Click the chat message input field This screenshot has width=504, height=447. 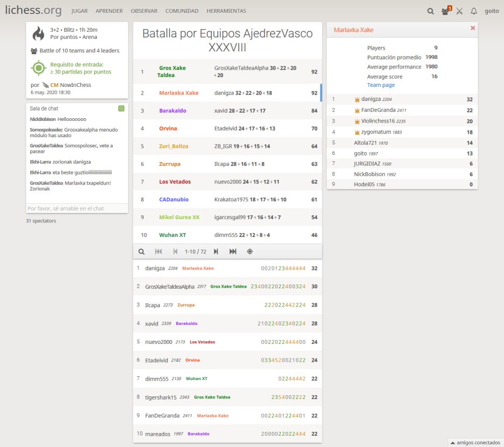[x=77, y=208]
